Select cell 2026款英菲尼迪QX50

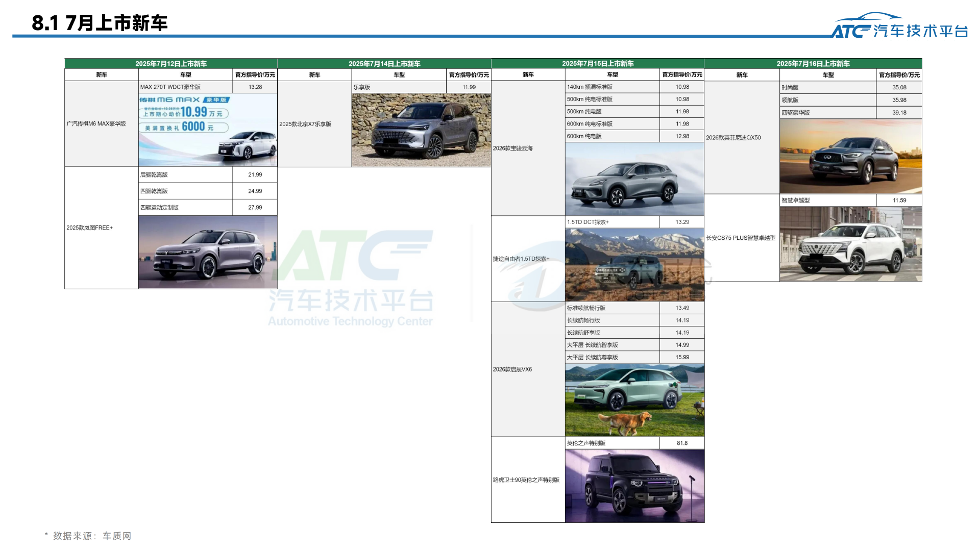742,138
